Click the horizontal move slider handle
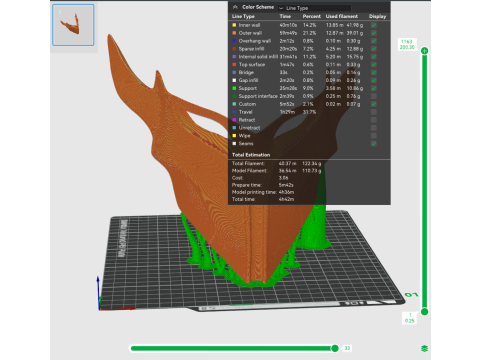This screenshot has height=360, width=480. 335,348
